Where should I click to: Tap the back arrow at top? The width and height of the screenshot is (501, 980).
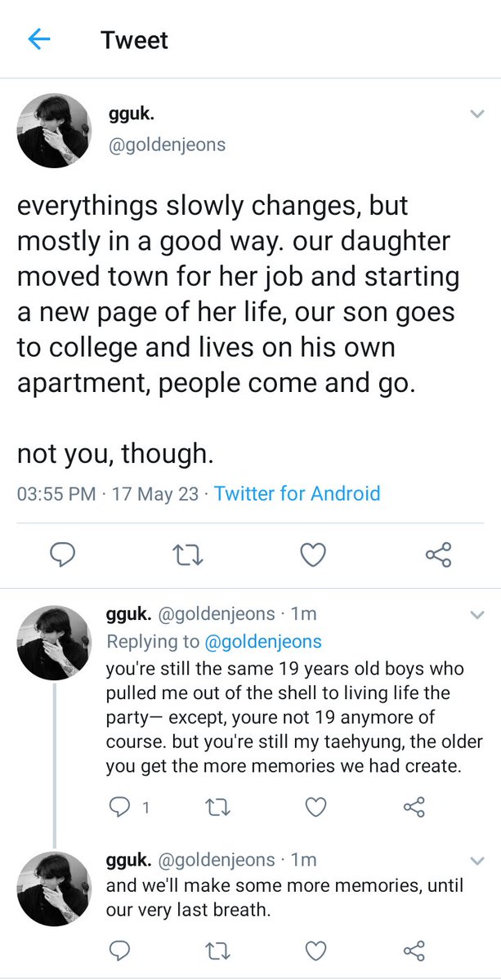coord(38,39)
